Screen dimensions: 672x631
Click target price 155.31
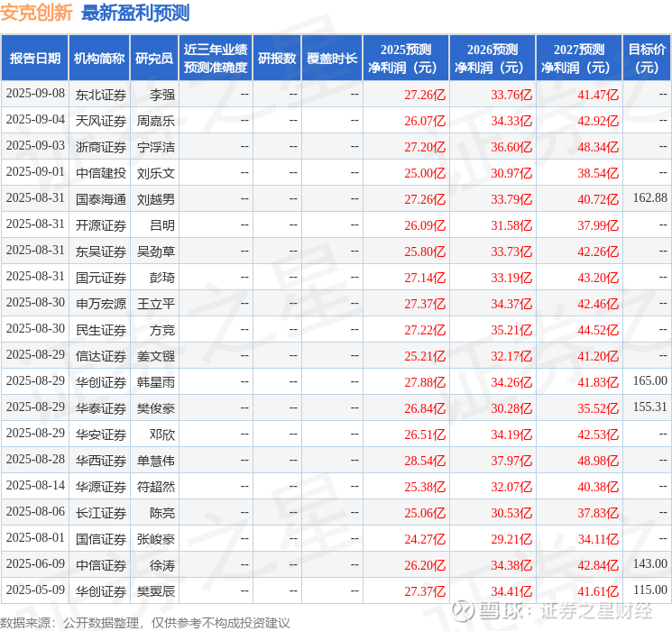point(650,407)
